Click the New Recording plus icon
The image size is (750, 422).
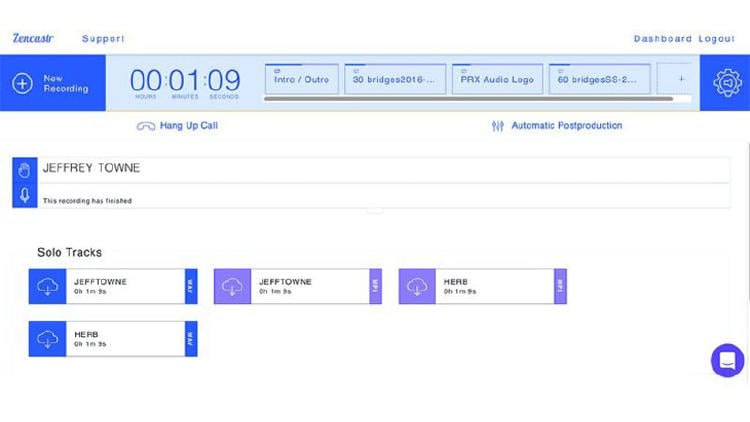click(22, 83)
